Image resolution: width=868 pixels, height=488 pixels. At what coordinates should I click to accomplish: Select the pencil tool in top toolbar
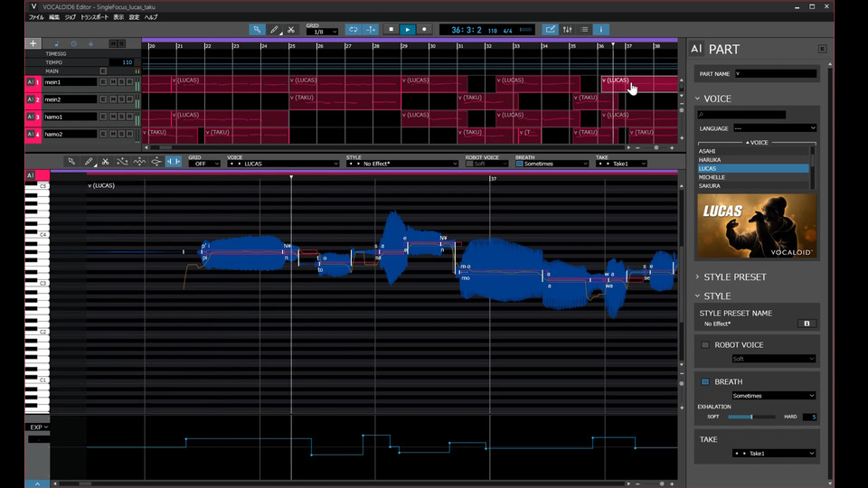point(274,29)
